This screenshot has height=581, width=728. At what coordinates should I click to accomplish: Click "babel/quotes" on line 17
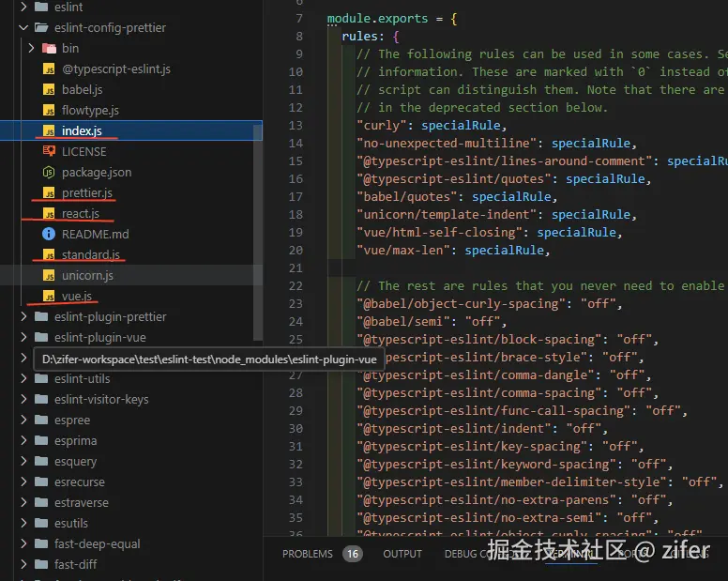(407, 197)
